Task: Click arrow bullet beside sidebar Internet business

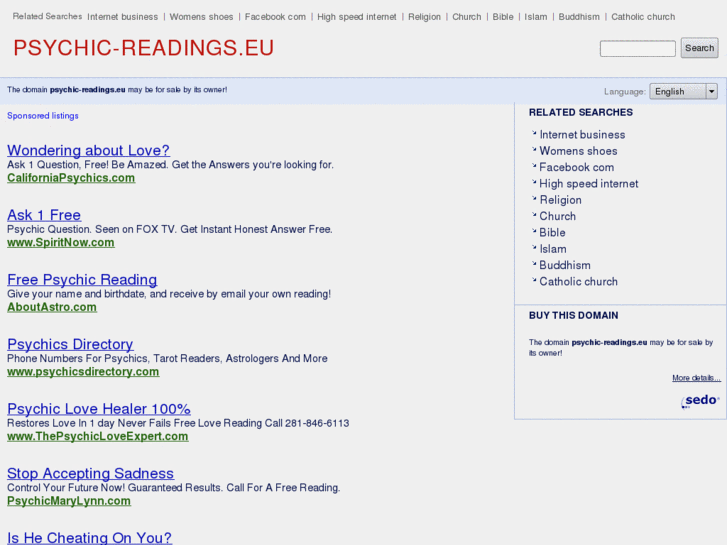Action: [x=534, y=133]
